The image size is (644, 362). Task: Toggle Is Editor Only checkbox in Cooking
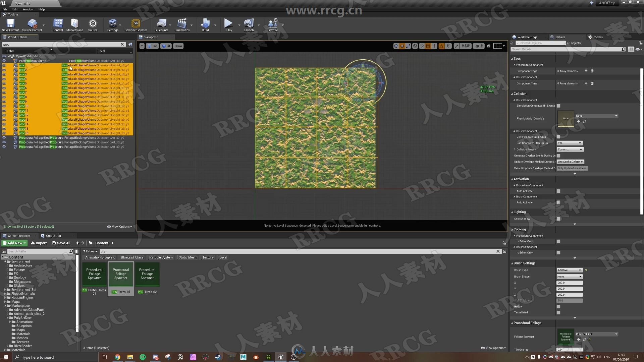[x=558, y=241]
